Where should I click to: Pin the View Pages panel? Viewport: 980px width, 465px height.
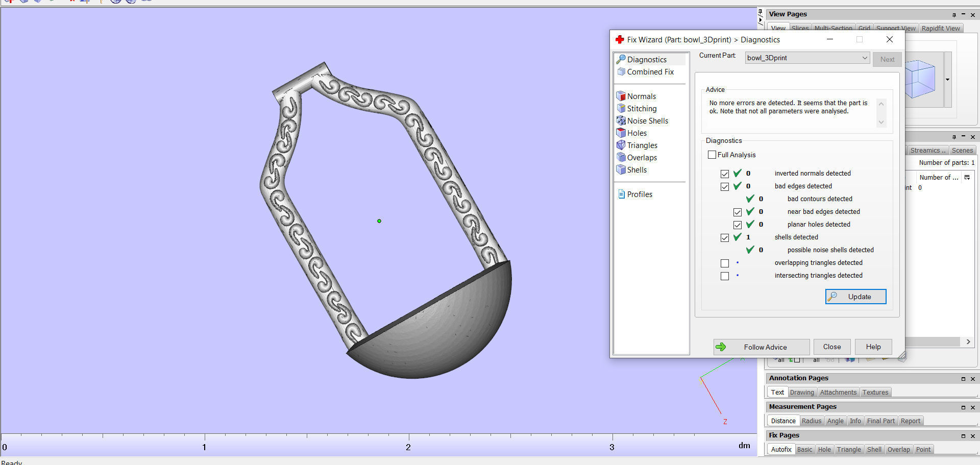coord(954,15)
